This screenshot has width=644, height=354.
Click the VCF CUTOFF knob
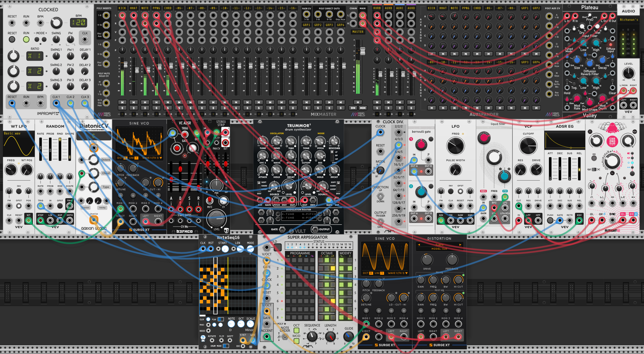coord(528,146)
